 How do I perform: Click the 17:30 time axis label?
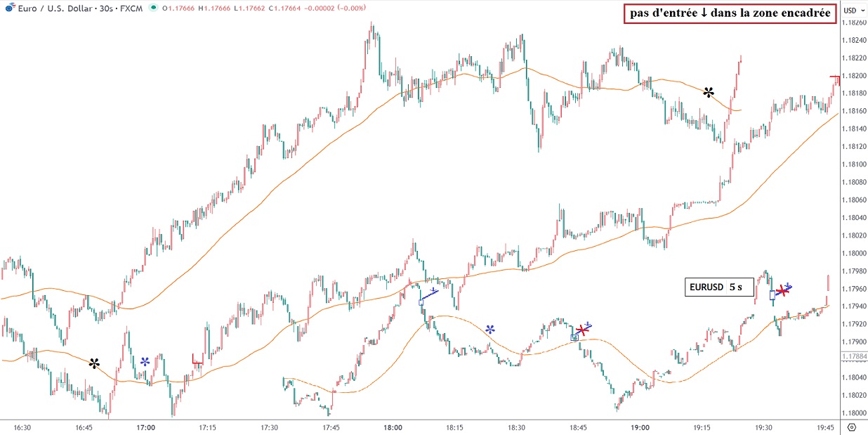(269, 427)
